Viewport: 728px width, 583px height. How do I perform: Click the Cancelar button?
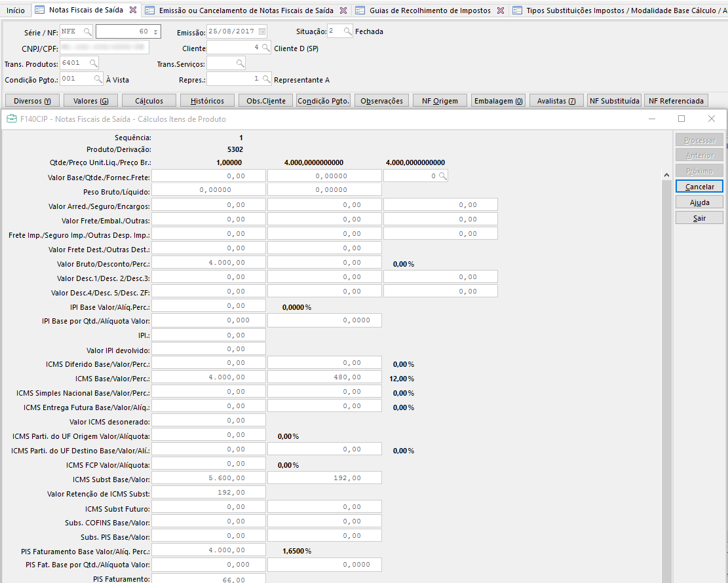[x=699, y=187]
